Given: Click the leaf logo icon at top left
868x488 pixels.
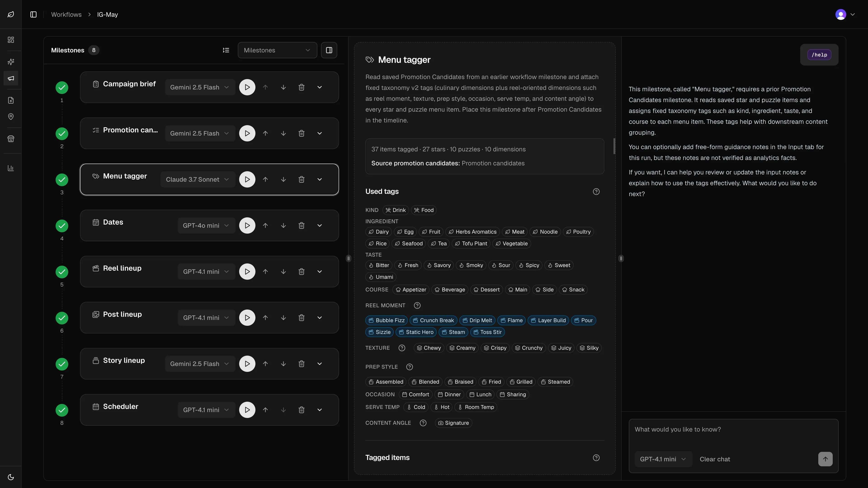Looking at the screenshot, I should [11, 14].
